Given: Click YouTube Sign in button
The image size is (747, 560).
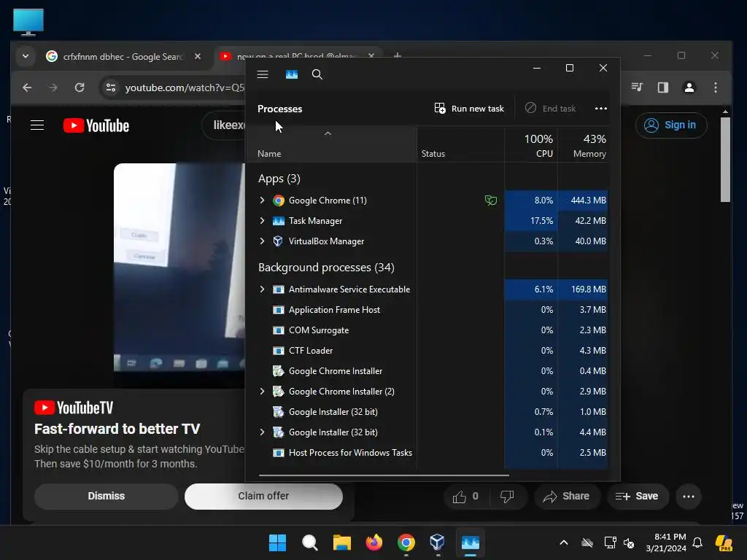Looking at the screenshot, I should [x=671, y=125].
